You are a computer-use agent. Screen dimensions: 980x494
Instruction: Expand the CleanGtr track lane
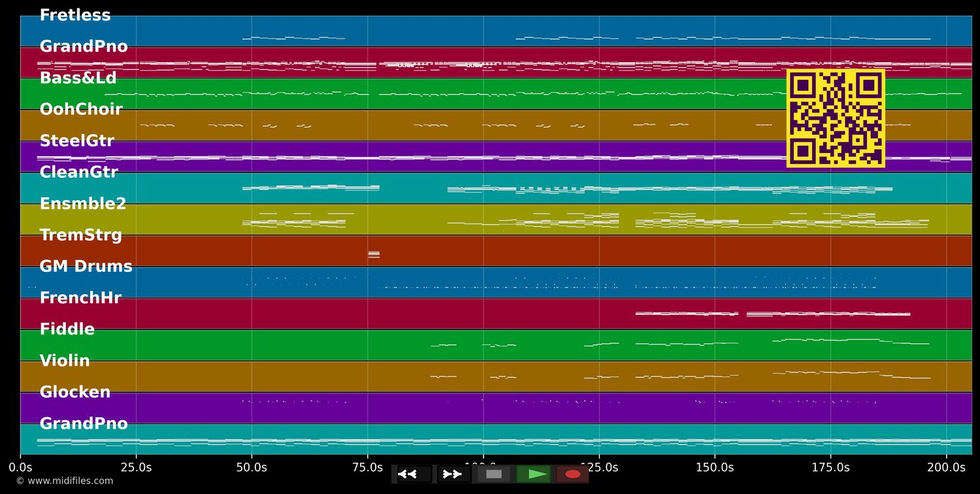click(x=78, y=171)
